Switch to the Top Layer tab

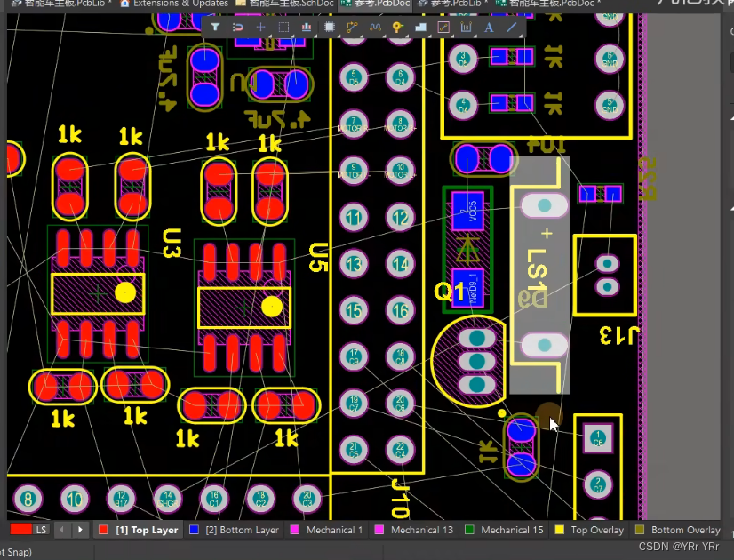click(x=139, y=530)
